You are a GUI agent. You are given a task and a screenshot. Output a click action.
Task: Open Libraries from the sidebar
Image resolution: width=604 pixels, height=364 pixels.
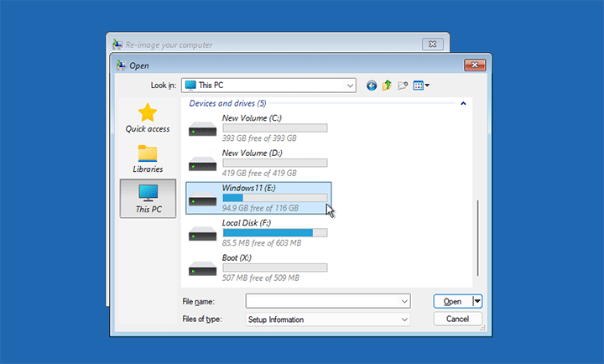(148, 159)
